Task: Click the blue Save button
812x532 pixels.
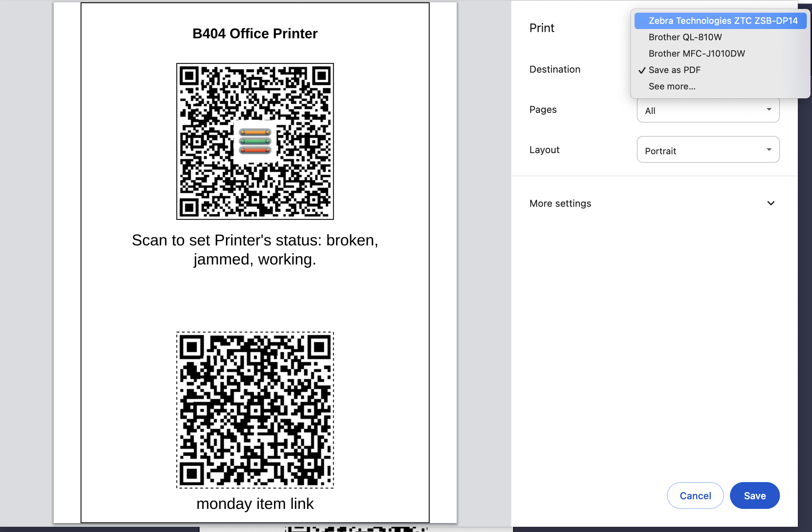Action: (x=755, y=495)
